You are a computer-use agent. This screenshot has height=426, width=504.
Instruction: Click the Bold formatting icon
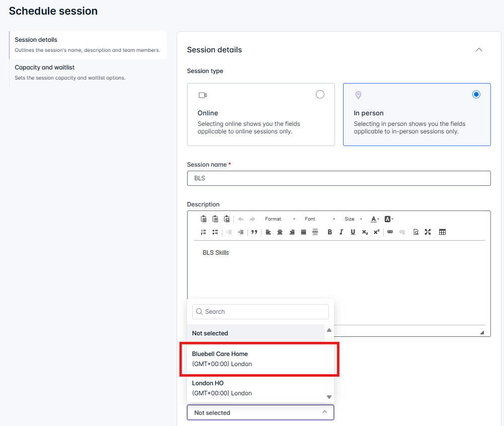tap(330, 232)
